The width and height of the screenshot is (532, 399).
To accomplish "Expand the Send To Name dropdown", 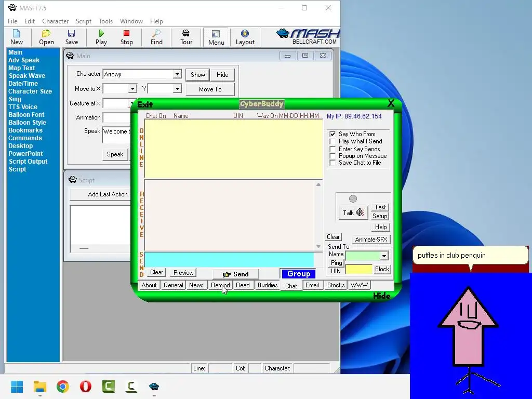I will [384, 256].
